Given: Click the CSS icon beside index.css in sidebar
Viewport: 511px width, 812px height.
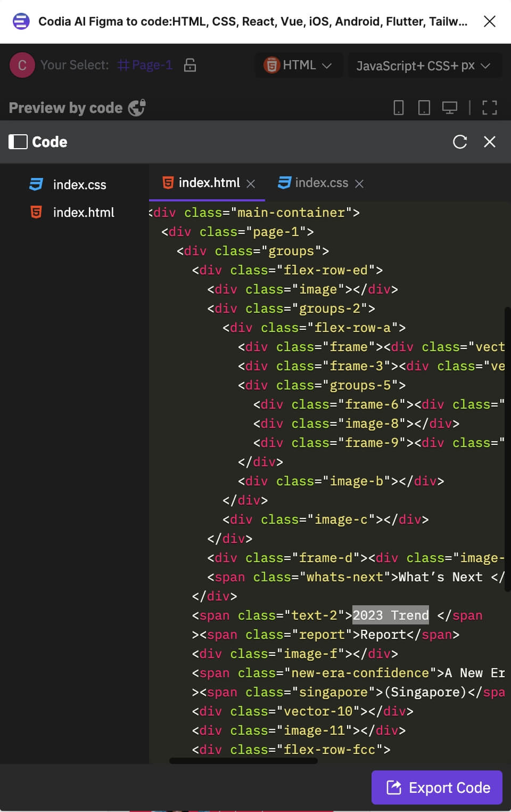Looking at the screenshot, I should click(36, 184).
